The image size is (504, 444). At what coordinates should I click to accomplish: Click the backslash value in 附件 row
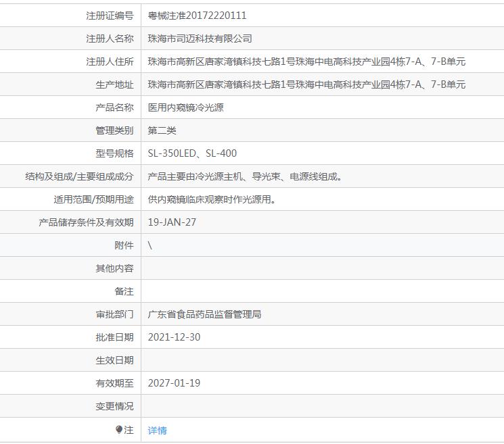tap(150, 245)
